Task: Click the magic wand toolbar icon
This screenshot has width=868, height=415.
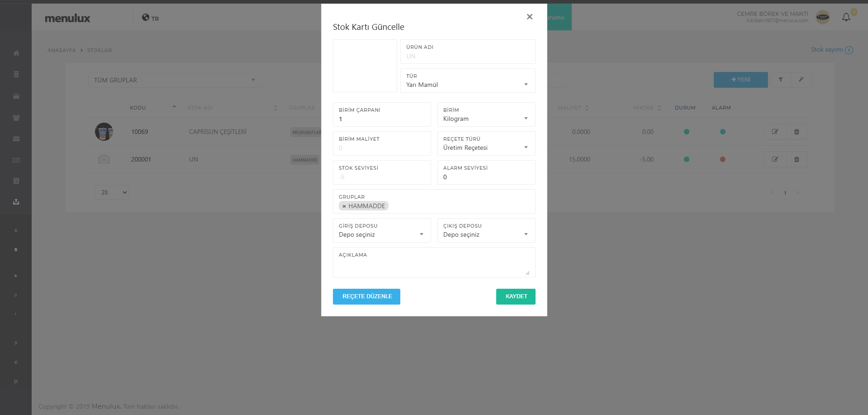Action: point(801,80)
